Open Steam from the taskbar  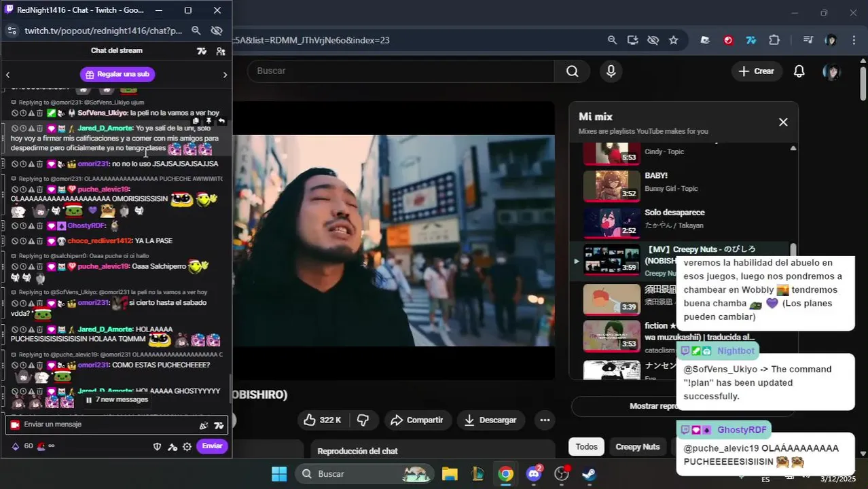click(589, 473)
